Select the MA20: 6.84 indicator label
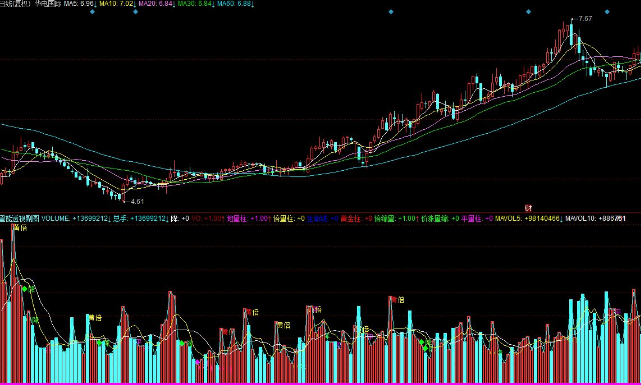 pyautogui.click(x=156, y=4)
